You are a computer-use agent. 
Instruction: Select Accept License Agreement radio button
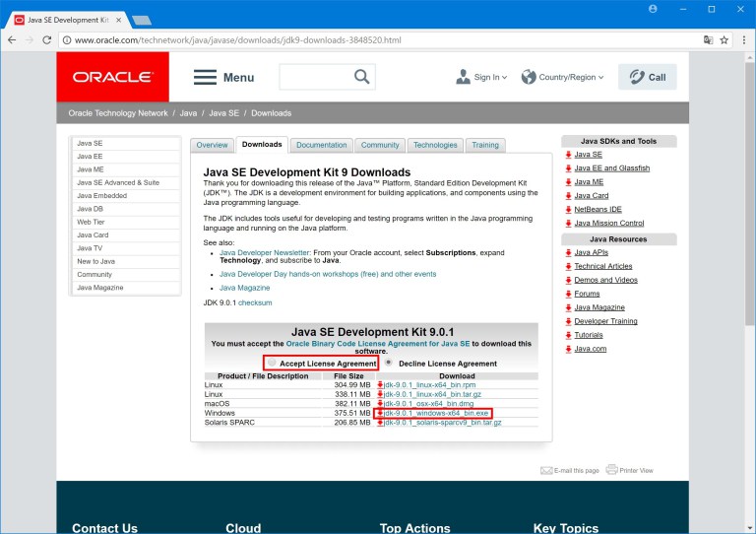[x=272, y=363]
